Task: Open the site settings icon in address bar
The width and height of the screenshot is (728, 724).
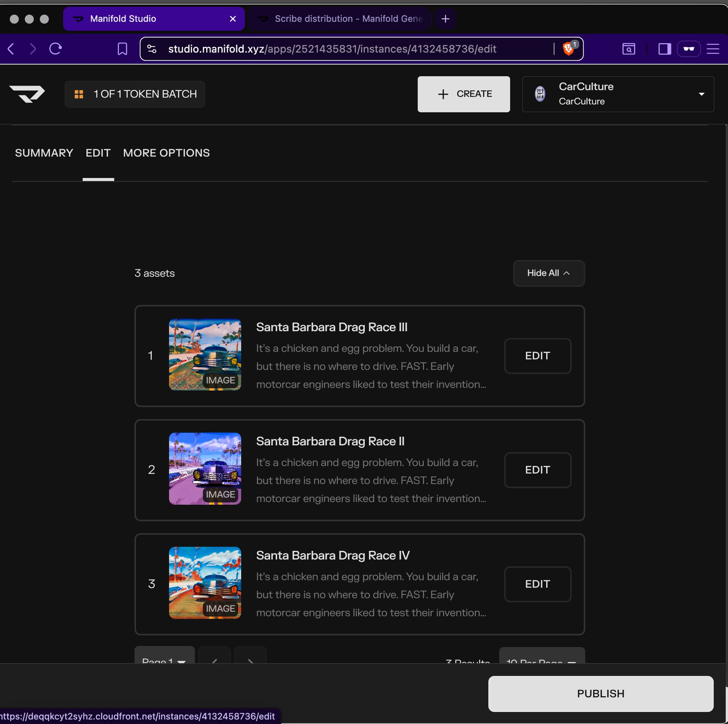Action: (x=152, y=49)
